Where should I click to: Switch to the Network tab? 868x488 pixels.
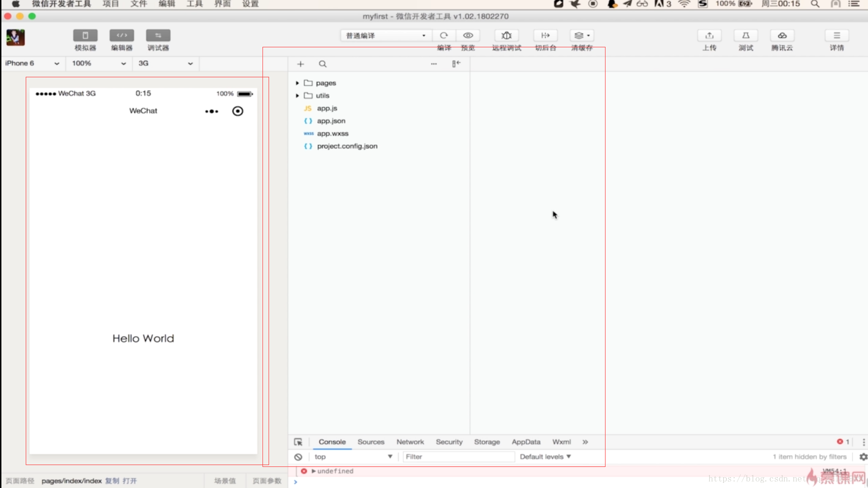pos(410,442)
